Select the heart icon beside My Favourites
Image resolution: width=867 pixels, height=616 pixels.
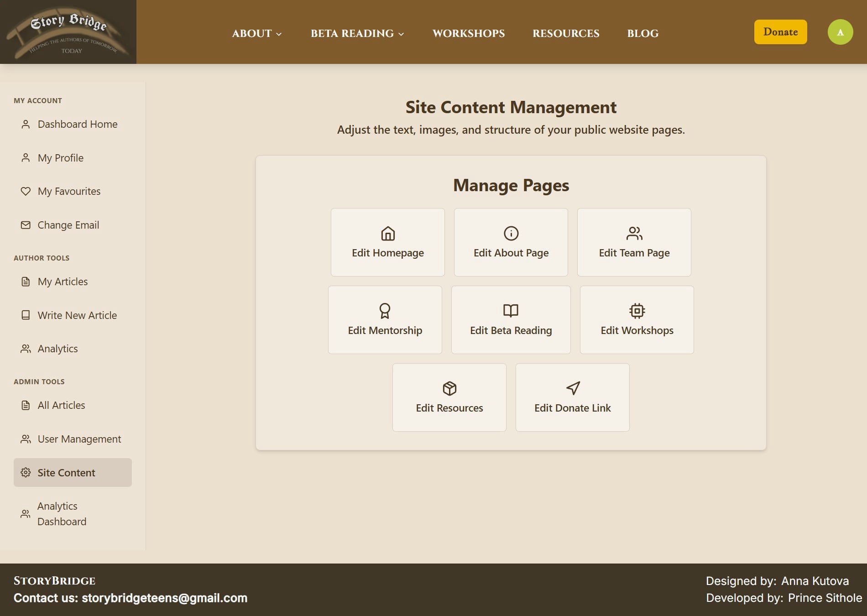coord(26,191)
